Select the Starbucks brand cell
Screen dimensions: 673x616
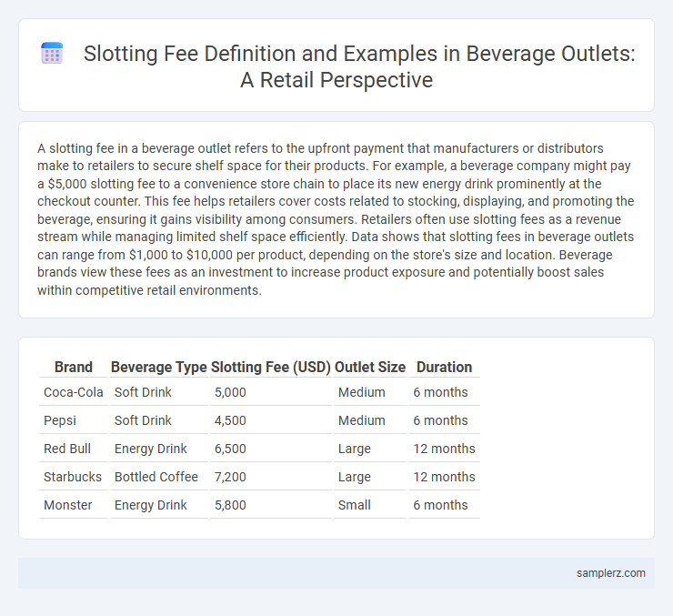[x=74, y=477]
